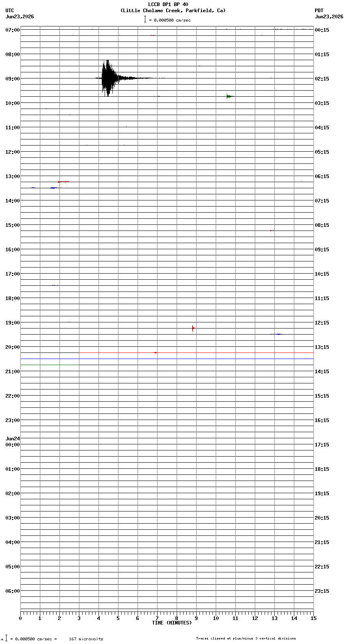Click '(Little Cholame Creek, Parkfield, Ca)' subtitle

coord(173,11)
